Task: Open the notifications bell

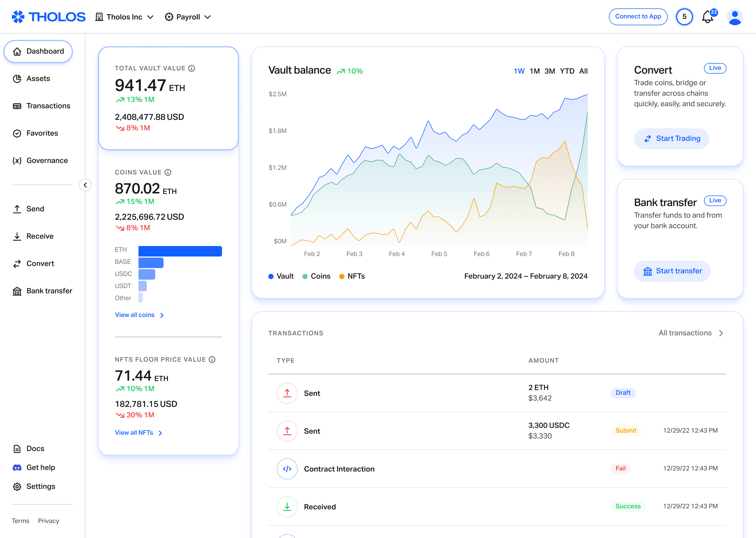Action: coord(707,17)
